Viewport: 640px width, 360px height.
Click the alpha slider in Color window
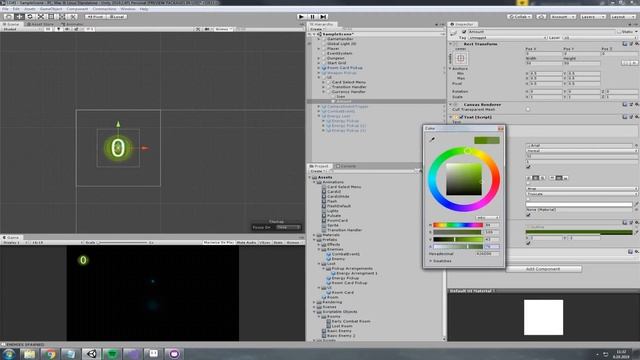coord(458,247)
